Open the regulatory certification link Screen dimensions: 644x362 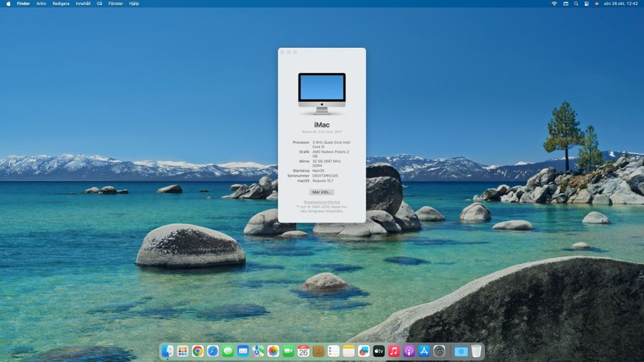[322, 202]
